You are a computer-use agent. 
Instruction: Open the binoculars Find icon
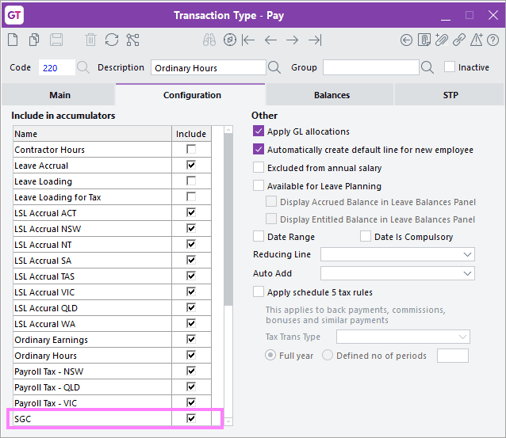tap(209, 40)
